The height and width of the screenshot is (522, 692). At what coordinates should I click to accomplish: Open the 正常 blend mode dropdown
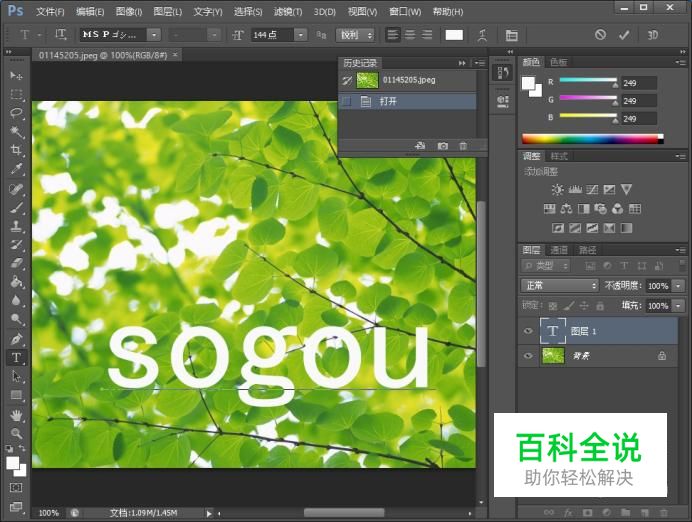[x=560, y=285]
